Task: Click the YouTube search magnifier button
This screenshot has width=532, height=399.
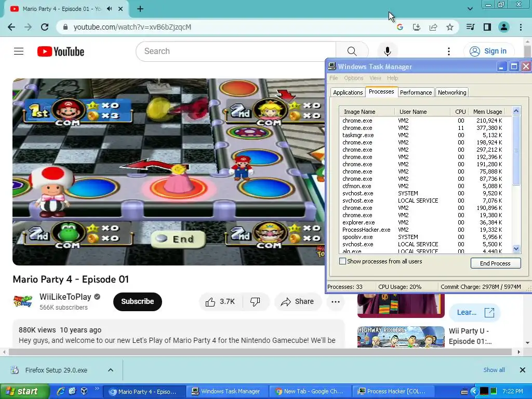Action: (x=352, y=51)
